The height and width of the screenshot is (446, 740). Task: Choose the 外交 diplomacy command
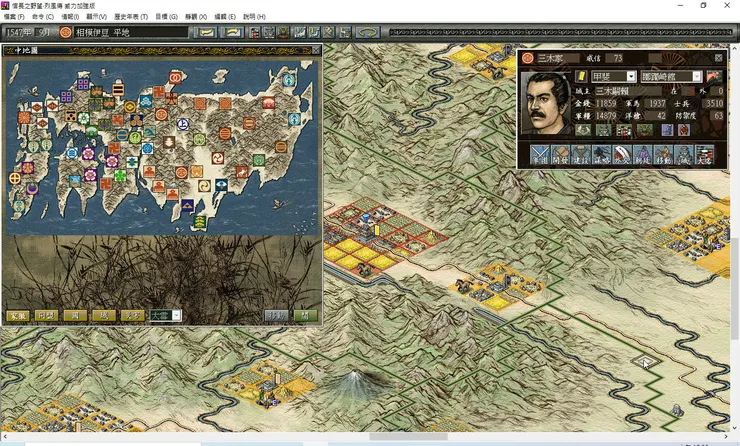coord(622,155)
